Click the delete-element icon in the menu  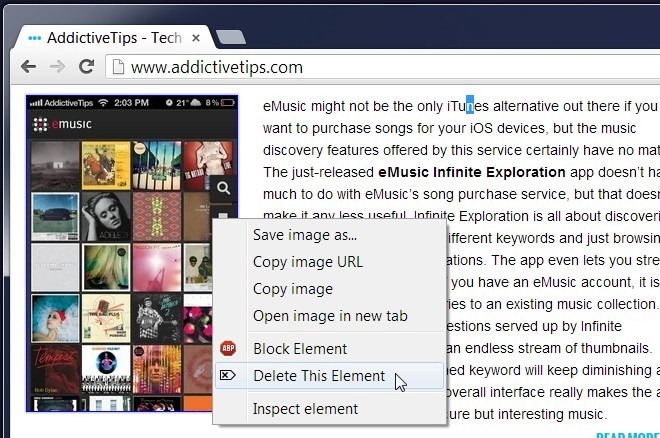pos(227,375)
